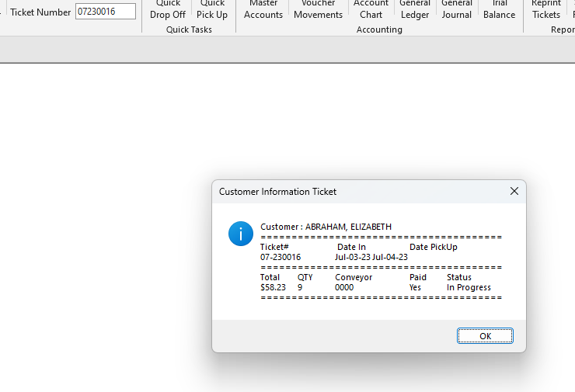Click the Conveyor value 0000
Image resolution: width=575 pixels, height=392 pixels.
click(344, 287)
